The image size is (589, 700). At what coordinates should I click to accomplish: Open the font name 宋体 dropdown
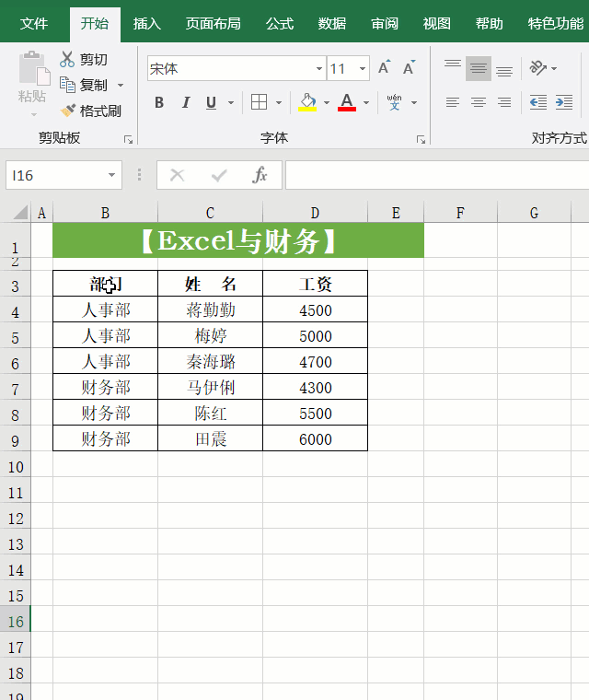point(319,69)
